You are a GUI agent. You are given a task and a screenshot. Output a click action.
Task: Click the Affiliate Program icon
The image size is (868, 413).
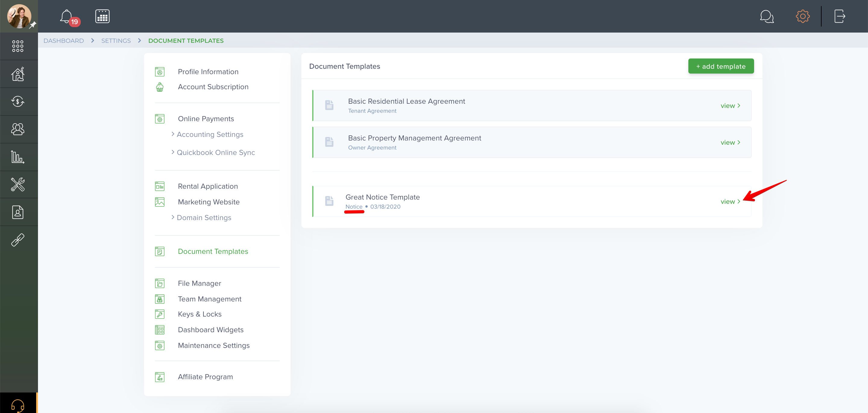160,377
